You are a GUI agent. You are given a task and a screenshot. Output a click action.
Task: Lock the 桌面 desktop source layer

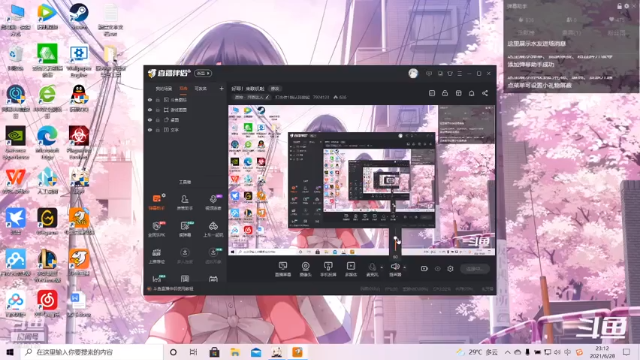[158, 120]
